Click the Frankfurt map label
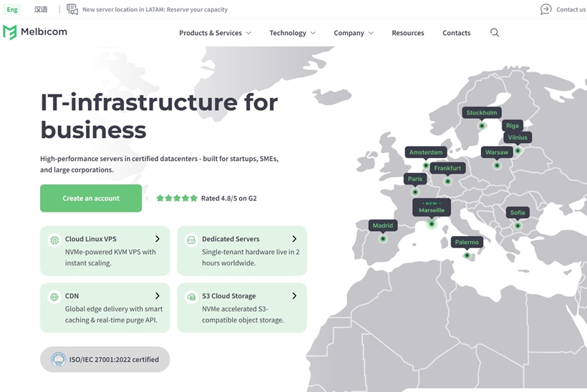 point(447,168)
